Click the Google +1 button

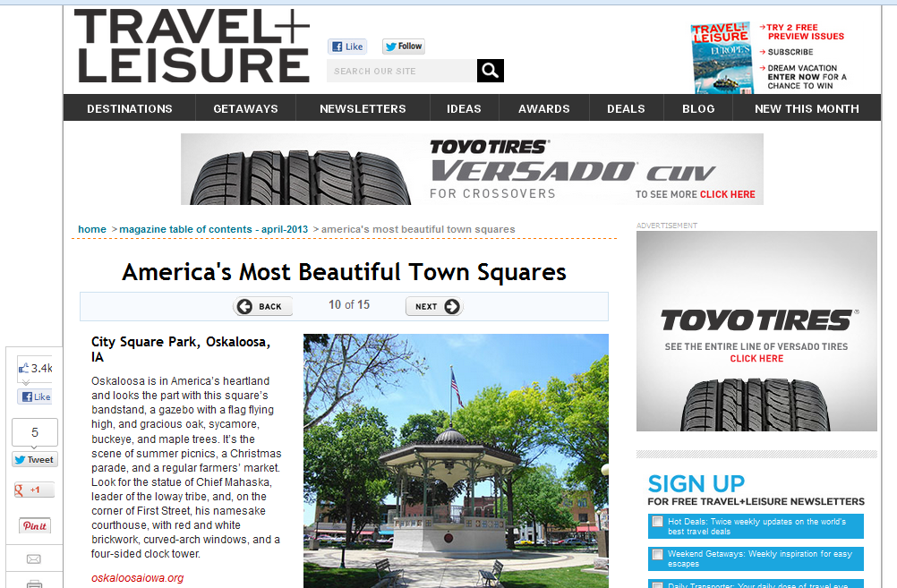click(x=34, y=490)
